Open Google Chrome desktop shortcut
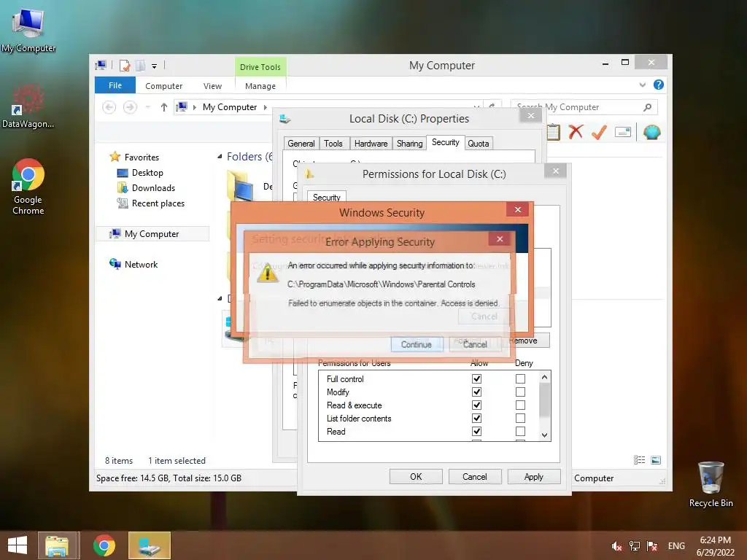Screen dimensions: 747x560 (28, 187)
